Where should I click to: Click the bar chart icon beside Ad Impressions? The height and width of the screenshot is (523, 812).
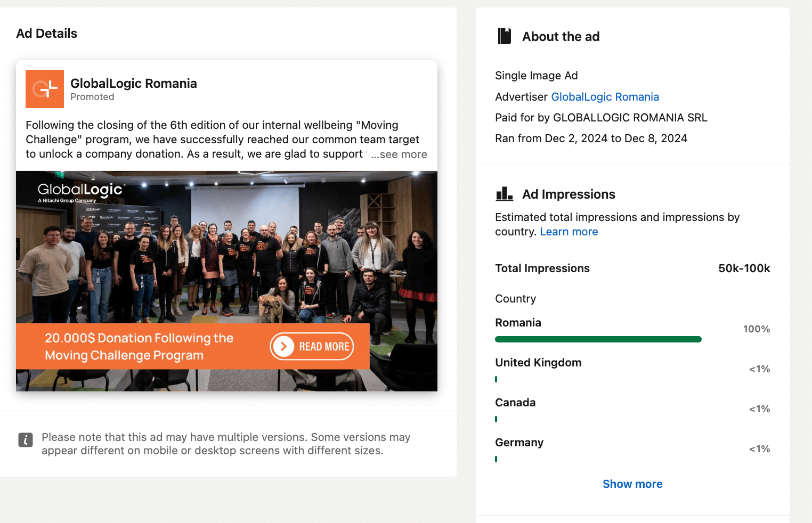(504, 194)
